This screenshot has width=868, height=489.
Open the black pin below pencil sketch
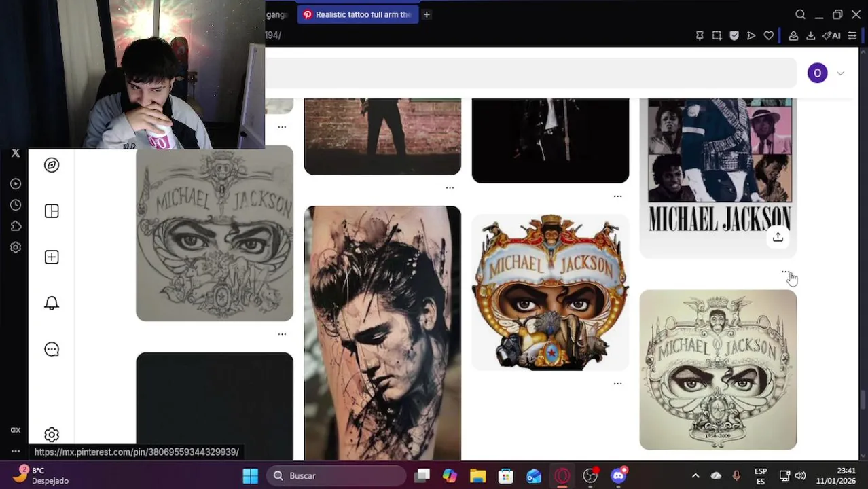(x=215, y=406)
